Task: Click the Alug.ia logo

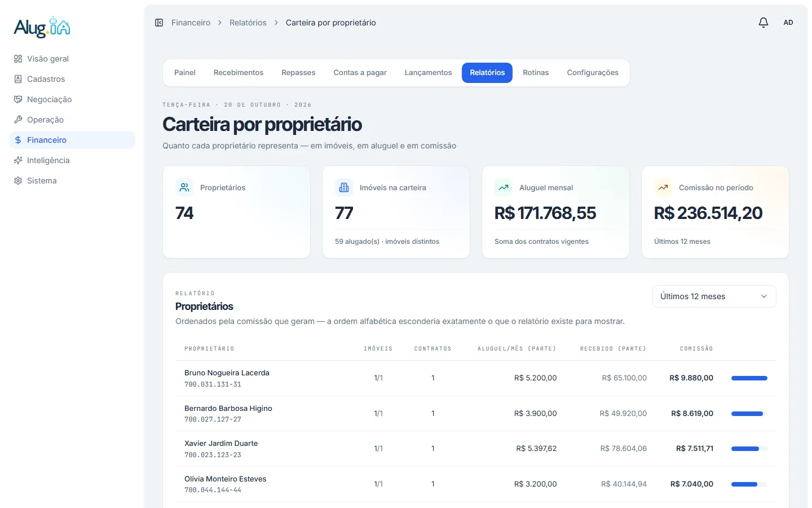Action: pyautogui.click(x=42, y=27)
